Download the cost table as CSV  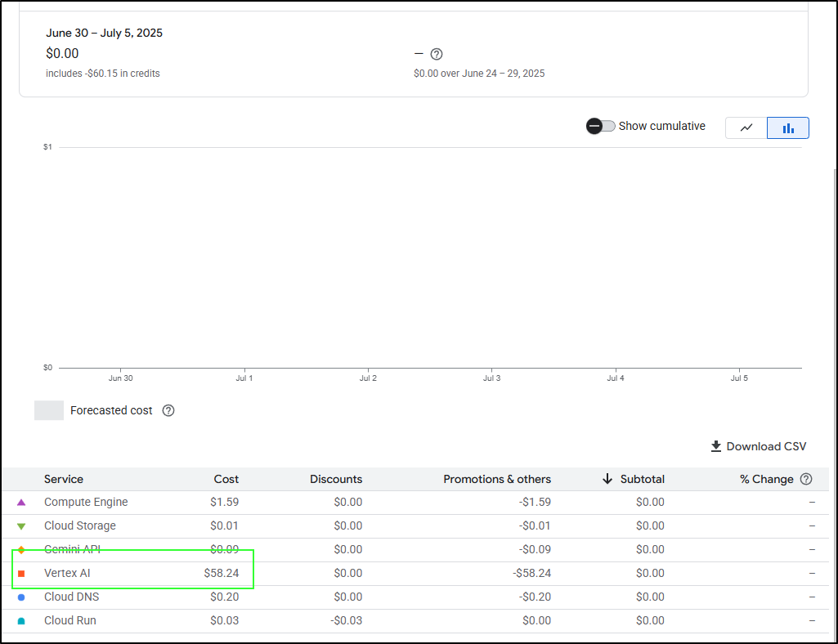coord(759,446)
